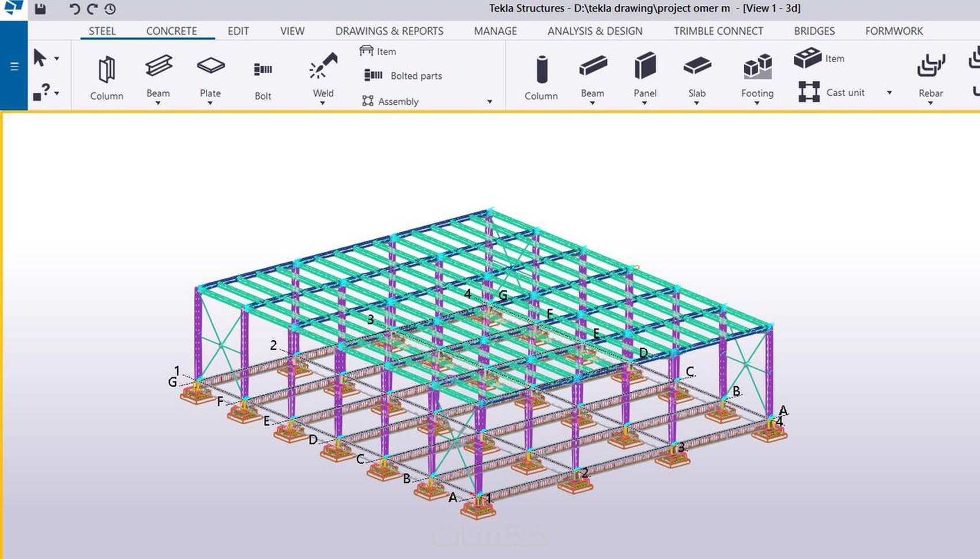Expand the Panel dropdown arrow
Viewport: 980px width, 559px height.
(644, 103)
